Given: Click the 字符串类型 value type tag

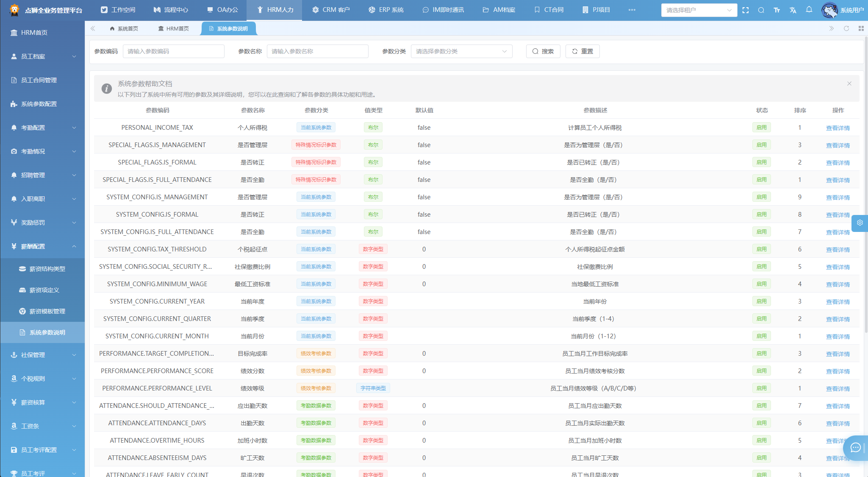Looking at the screenshot, I should click(373, 388).
